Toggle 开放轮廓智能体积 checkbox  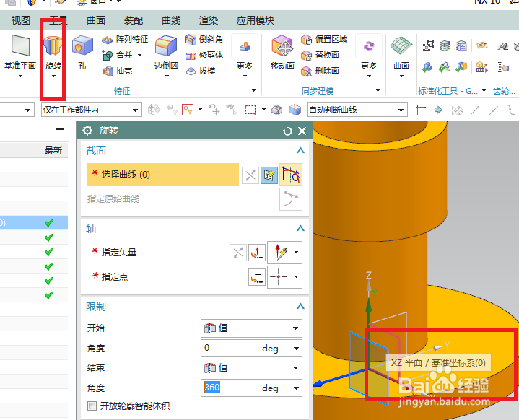(92, 406)
